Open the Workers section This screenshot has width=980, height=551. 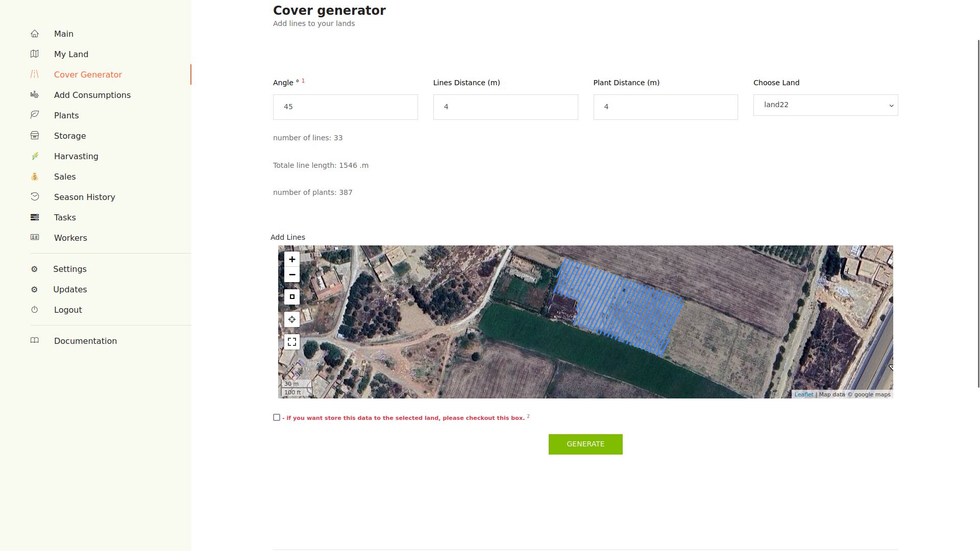tap(70, 238)
